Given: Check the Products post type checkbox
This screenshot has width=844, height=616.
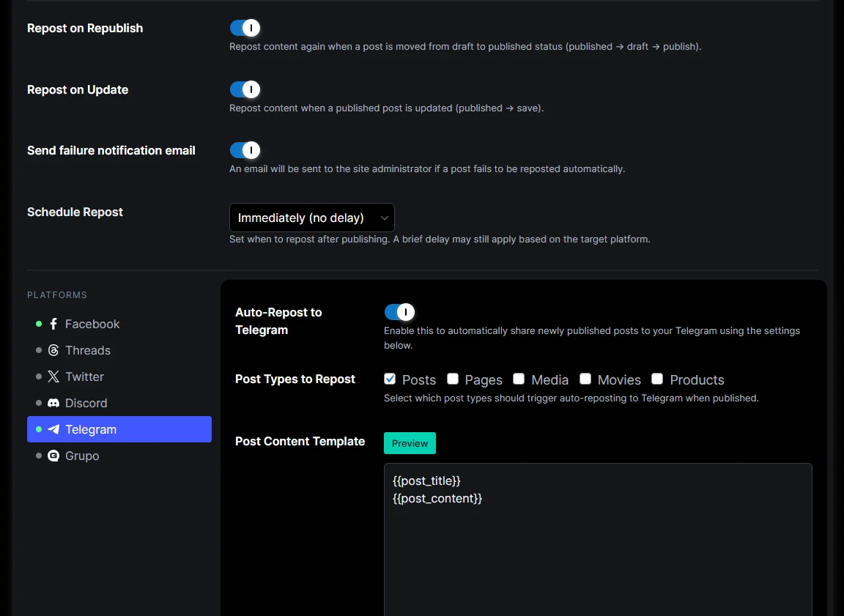Looking at the screenshot, I should tap(657, 379).
